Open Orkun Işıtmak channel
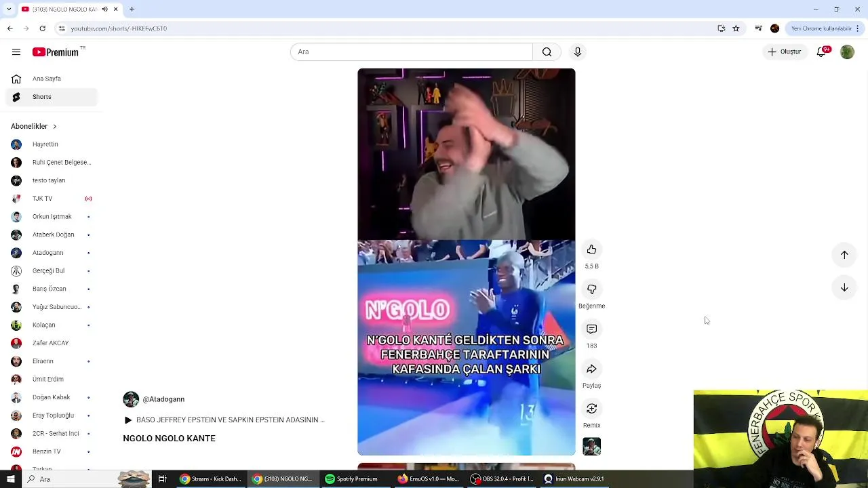Screen dimensions: 868x488 pos(50,217)
